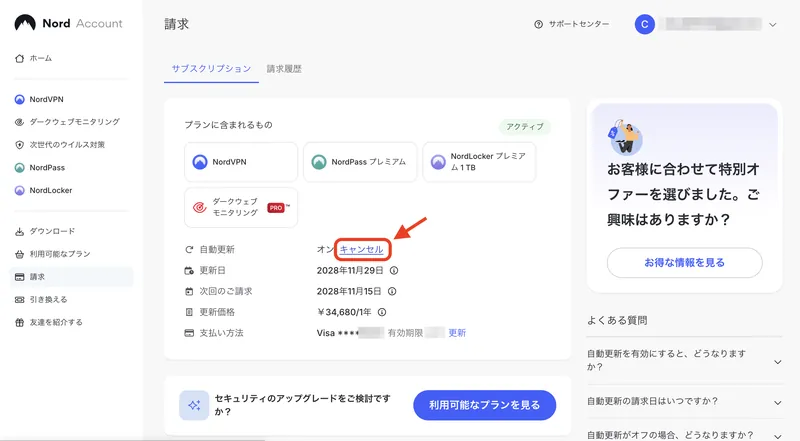Click the gift icon for 友達を紹介する
The width and height of the screenshot is (800, 441).
pyautogui.click(x=19, y=323)
